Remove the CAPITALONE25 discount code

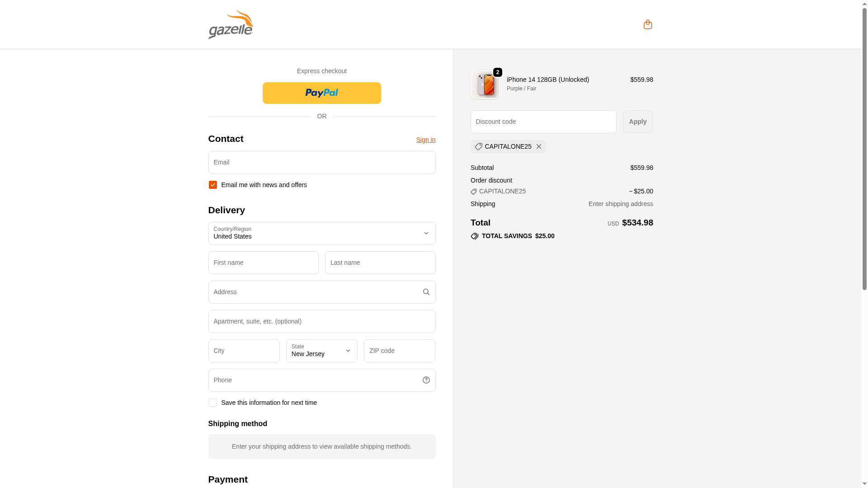pyautogui.click(x=538, y=146)
